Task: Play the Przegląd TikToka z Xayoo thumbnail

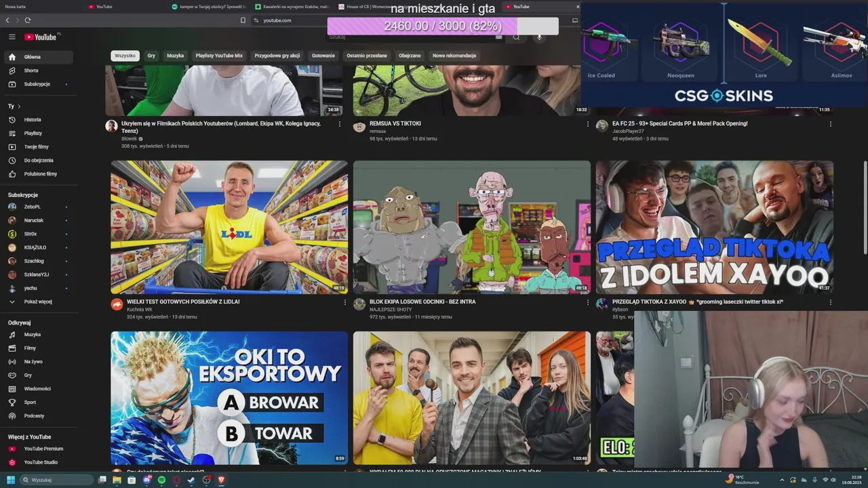Action: [714, 227]
